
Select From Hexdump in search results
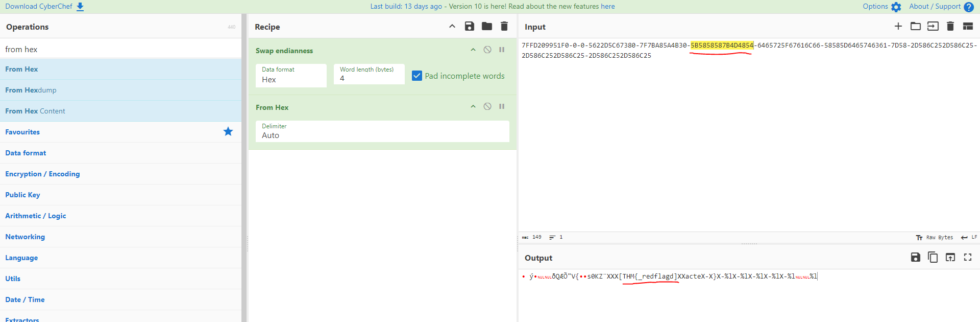tap(31, 90)
